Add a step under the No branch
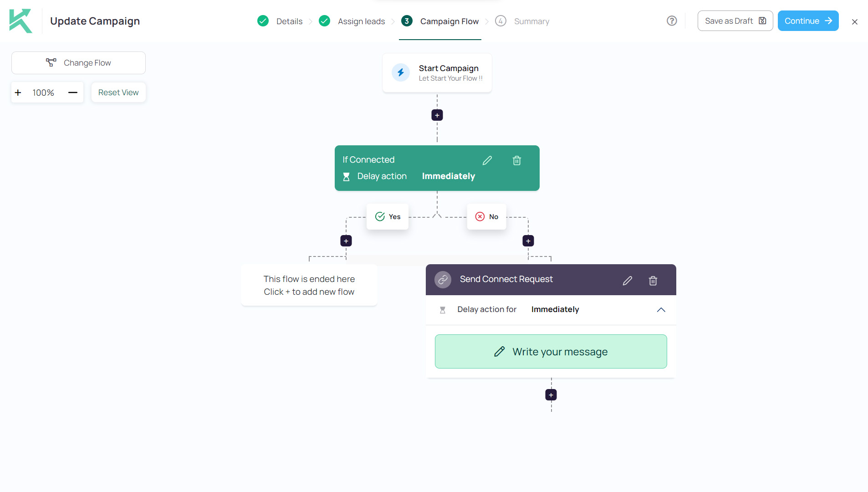The height and width of the screenshot is (492, 868). 528,241
